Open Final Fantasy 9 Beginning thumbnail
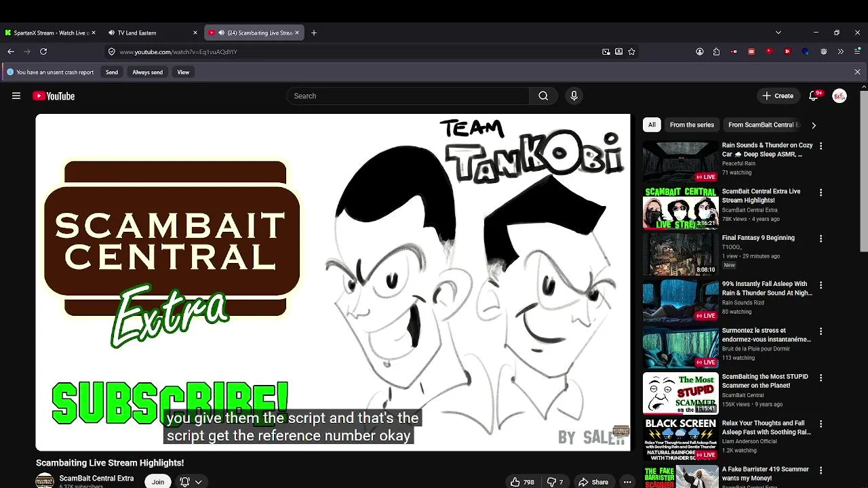The image size is (868, 488). click(x=680, y=254)
